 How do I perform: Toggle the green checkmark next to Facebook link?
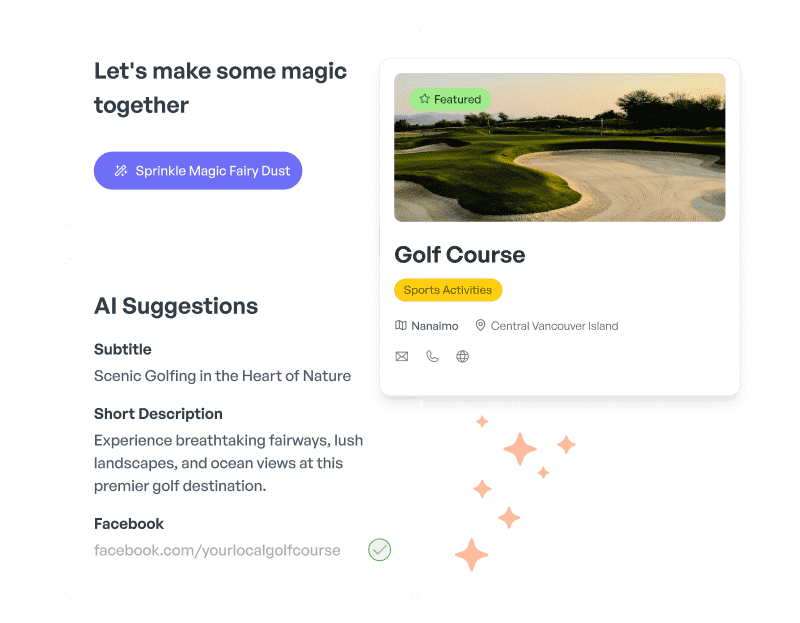[380, 550]
